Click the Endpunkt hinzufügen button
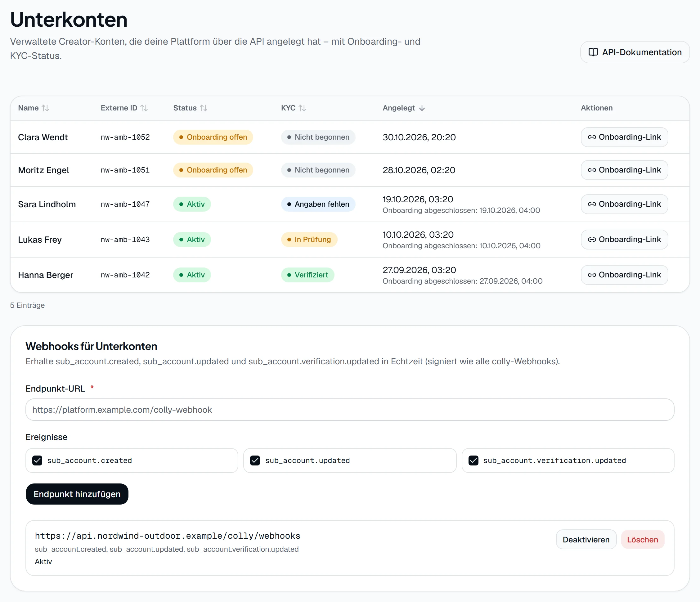The image size is (700, 602). coord(77,494)
